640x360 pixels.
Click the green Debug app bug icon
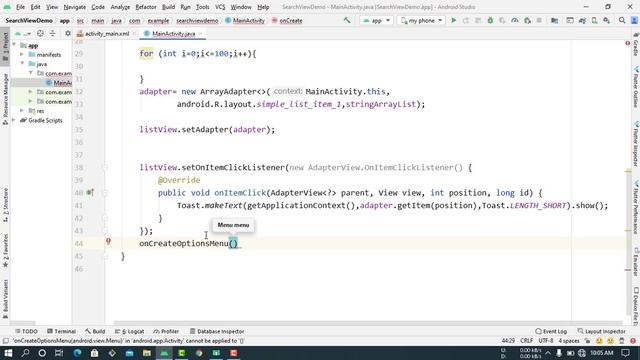pyautogui.click(x=490, y=20)
